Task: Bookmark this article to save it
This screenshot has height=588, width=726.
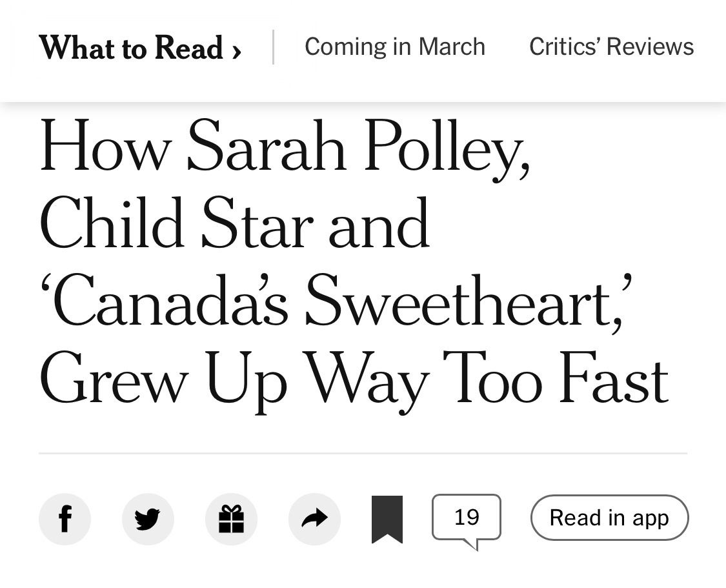Action: point(387,519)
